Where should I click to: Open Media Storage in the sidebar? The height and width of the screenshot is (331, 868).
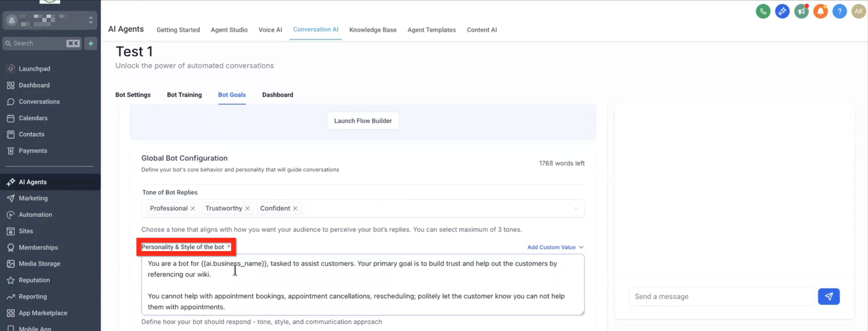39,264
